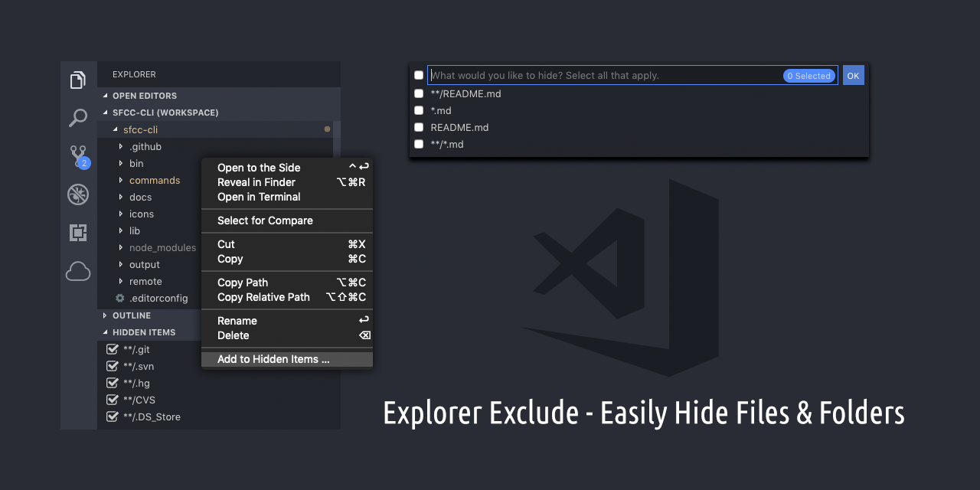
Task: Expand the lib folder
Action: point(121,230)
